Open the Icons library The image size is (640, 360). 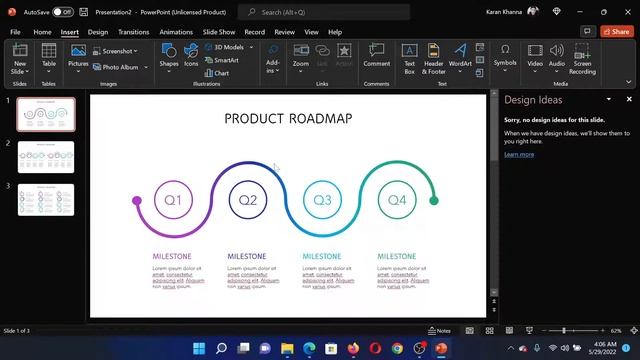(x=191, y=55)
